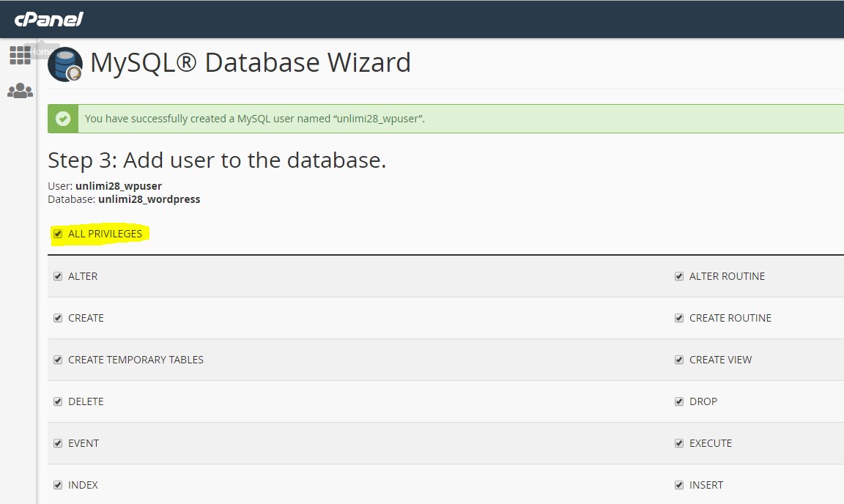Disable the EVENT privilege checkbox
Screen dimensions: 844x504
pos(58,443)
